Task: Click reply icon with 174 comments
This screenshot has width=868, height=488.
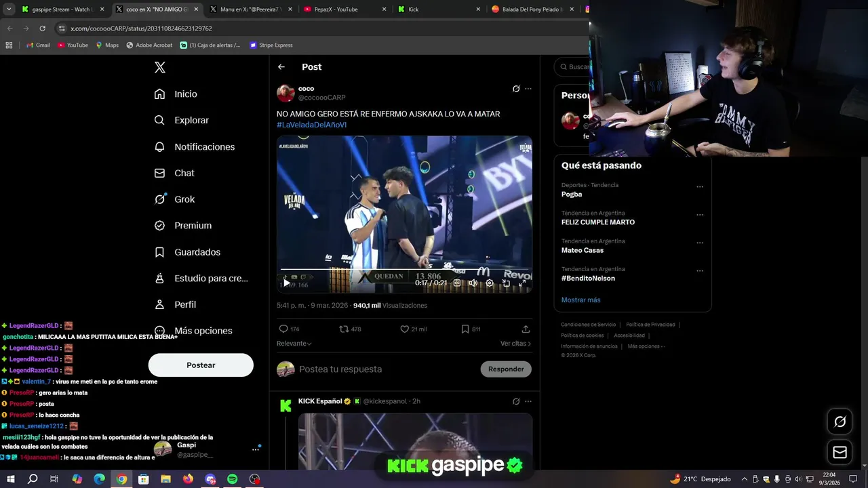Action: click(289, 329)
